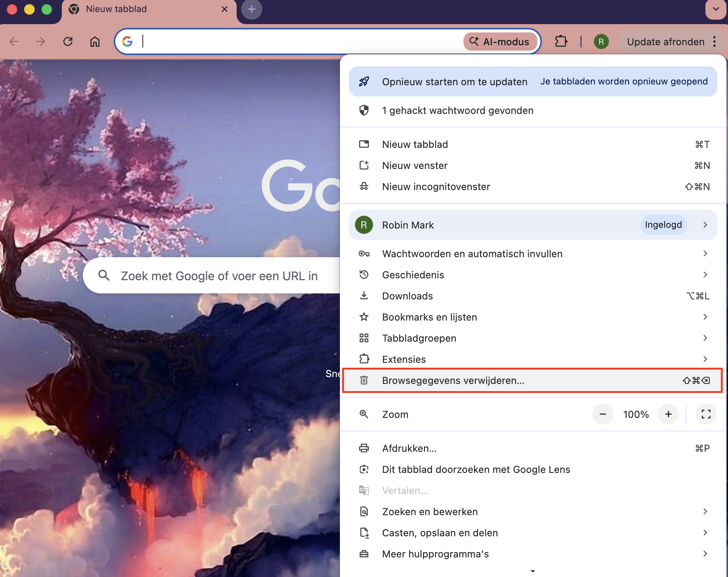The image size is (728, 577).
Task: Click the trash can icon
Action: coord(364,380)
